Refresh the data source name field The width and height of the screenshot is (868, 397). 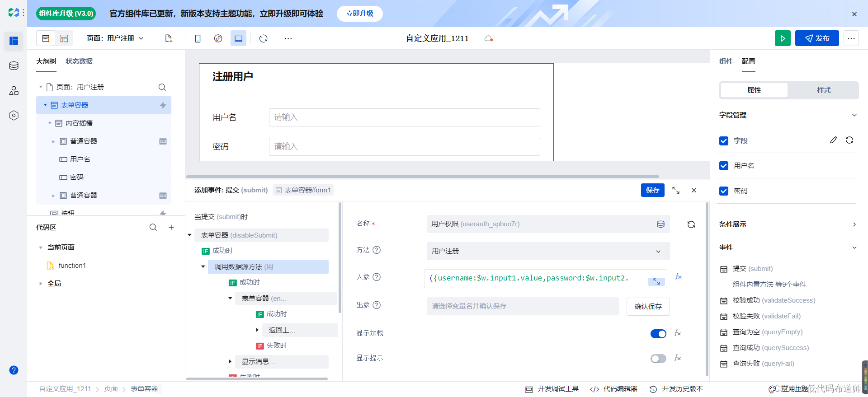click(x=691, y=224)
